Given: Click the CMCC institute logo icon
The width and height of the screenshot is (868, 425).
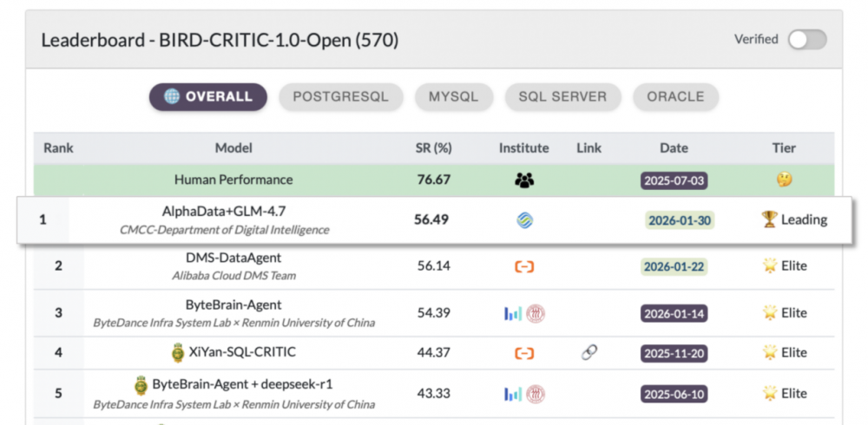Looking at the screenshot, I should [x=524, y=220].
